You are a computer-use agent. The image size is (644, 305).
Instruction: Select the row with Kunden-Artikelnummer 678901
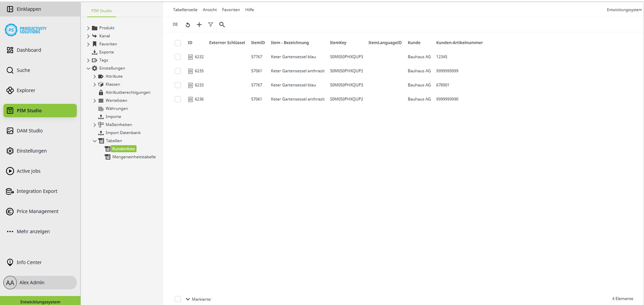[x=178, y=85]
